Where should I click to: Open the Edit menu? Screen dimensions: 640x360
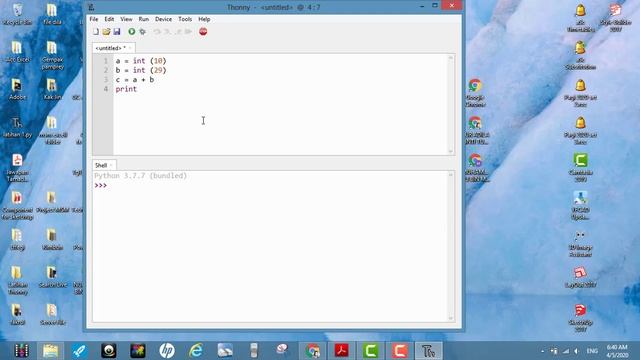point(109,19)
